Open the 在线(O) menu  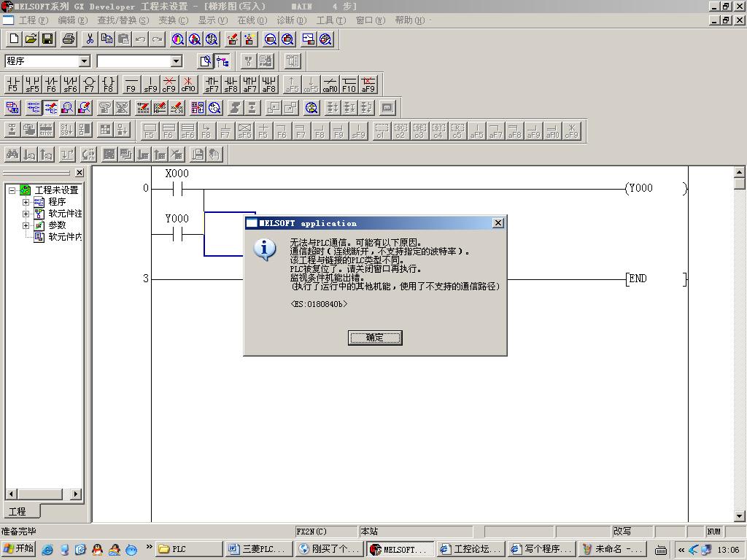(x=252, y=20)
